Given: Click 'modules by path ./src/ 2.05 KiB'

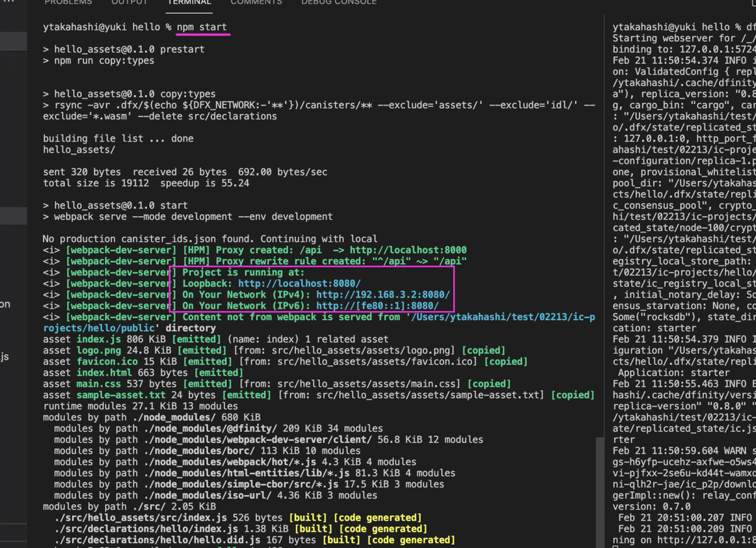Looking at the screenshot, I should (129, 506).
